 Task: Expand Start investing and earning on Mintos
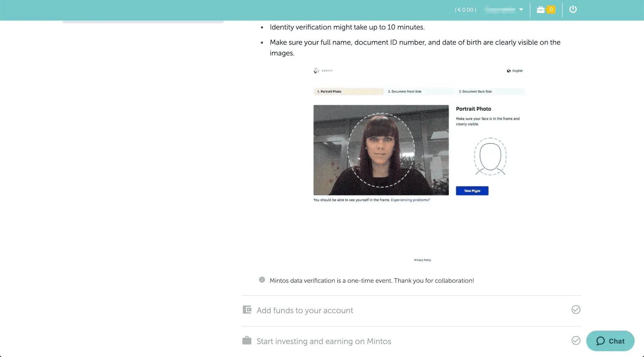[411, 341]
